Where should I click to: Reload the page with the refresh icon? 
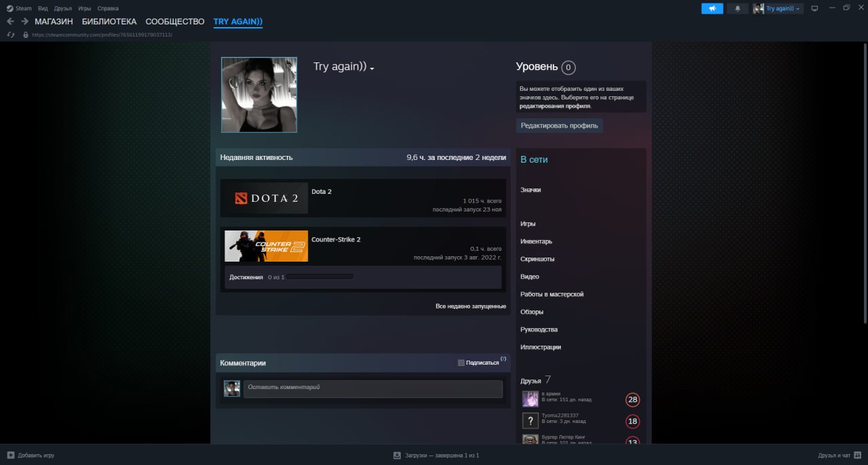[x=11, y=35]
